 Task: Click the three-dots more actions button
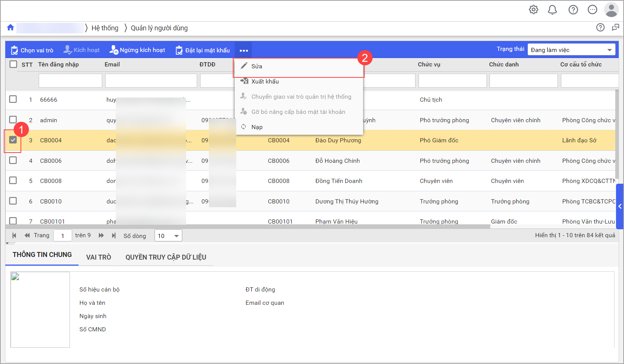pyautogui.click(x=243, y=50)
